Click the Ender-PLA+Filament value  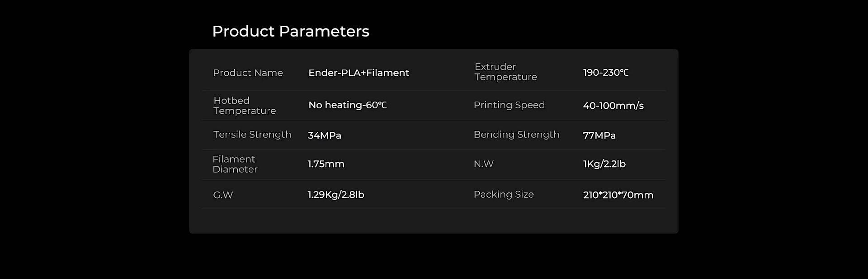click(x=359, y=73)
